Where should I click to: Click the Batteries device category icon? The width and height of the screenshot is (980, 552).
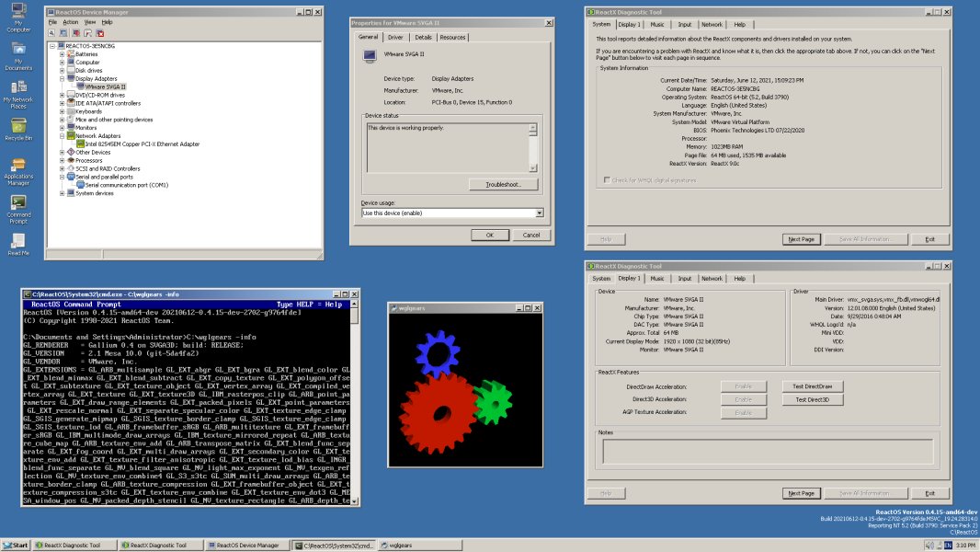(x=71, y=54)
